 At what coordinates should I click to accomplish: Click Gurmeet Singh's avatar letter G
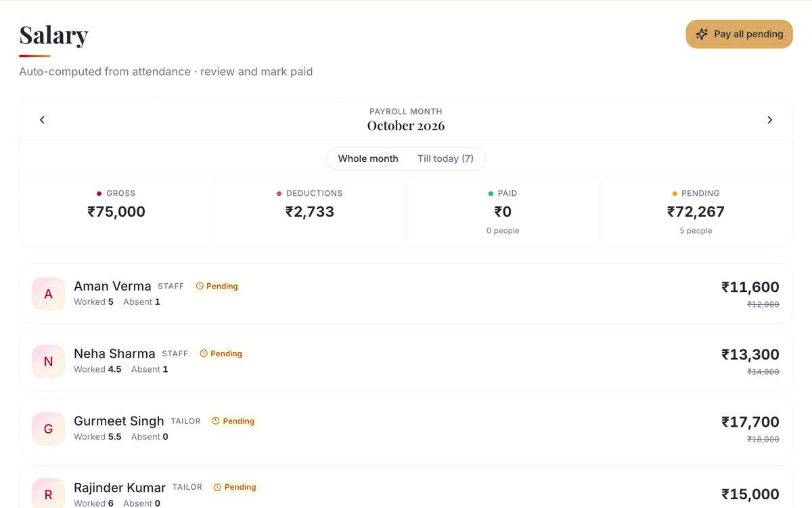coord(48,429)
